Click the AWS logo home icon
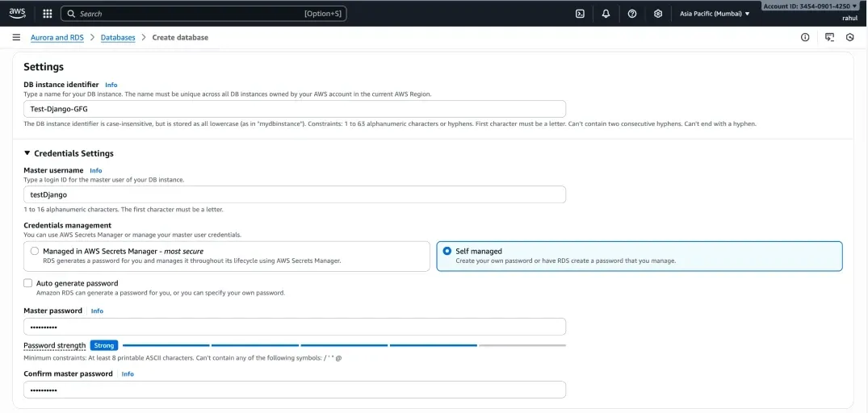Viewport: 868px width, 413px height. point(17,13)
